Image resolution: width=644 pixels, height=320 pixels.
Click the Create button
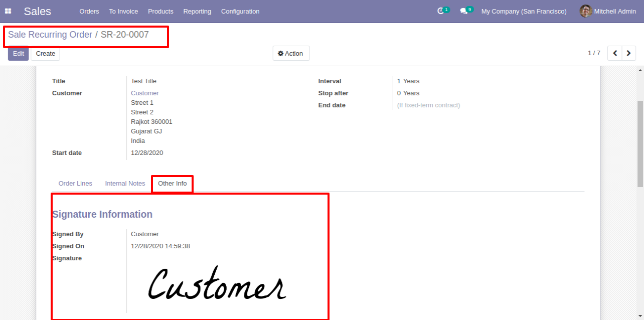click(x=46, y=53)
